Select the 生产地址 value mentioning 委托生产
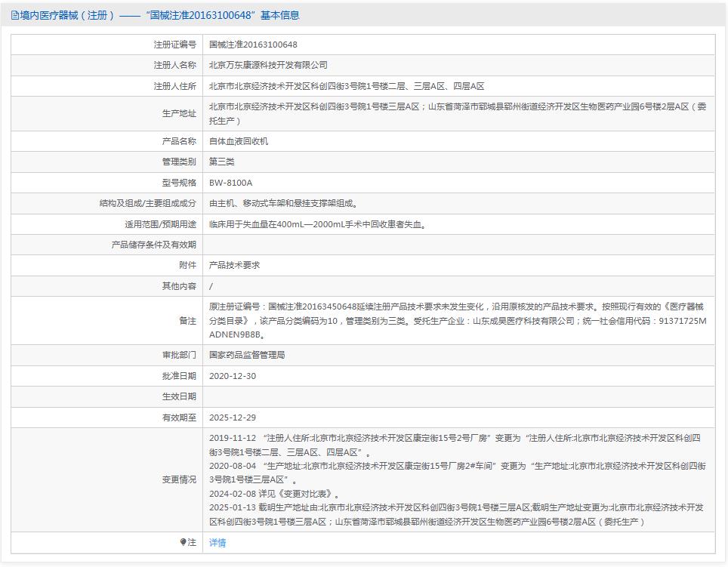728x567 pixels. pyautogui.click(x=458, y=114)
